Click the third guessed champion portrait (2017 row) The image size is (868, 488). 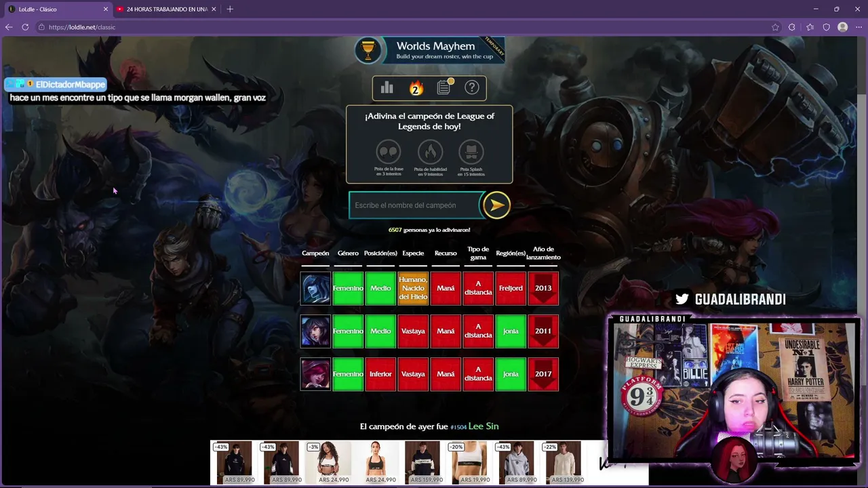[x=315, y=374]
